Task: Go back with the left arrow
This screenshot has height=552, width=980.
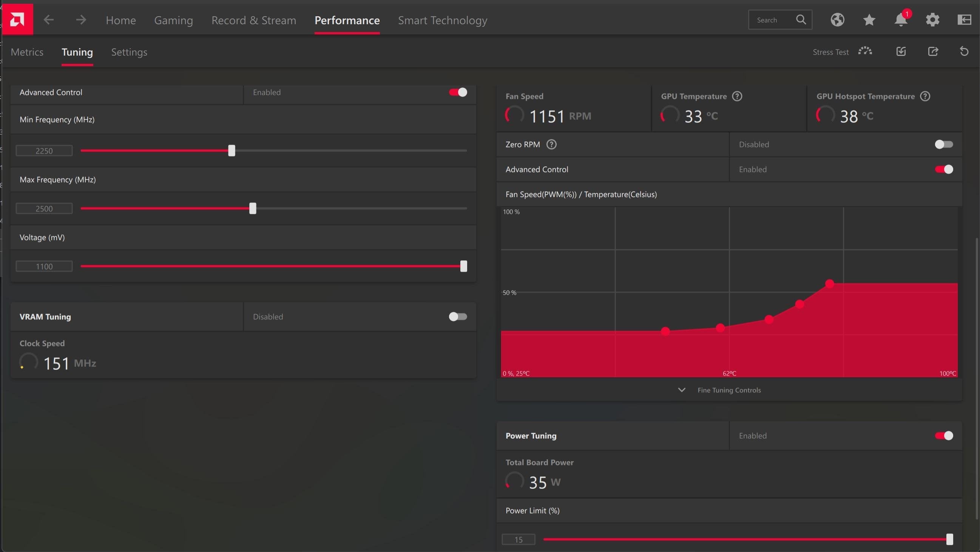Action: pyautogui.click(x=48, y=20)
